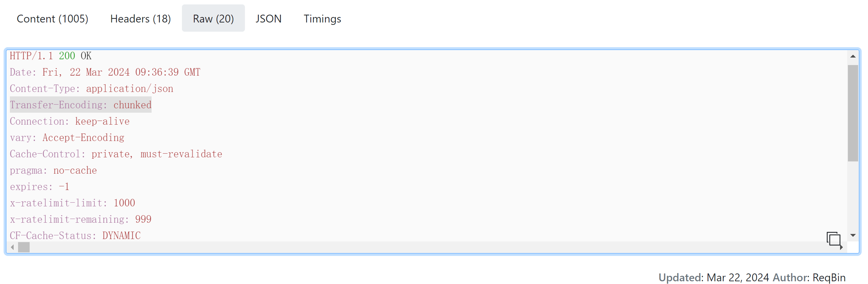This screenshot has width=868, height=284.
Task: Open the JSON tab
Action: pyautogui.click(x=268, y=18)
